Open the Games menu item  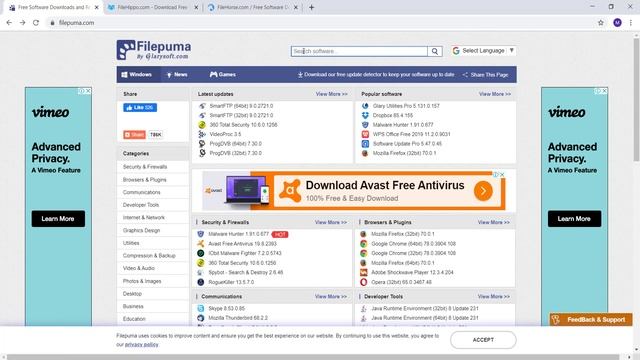coord(222,75)
